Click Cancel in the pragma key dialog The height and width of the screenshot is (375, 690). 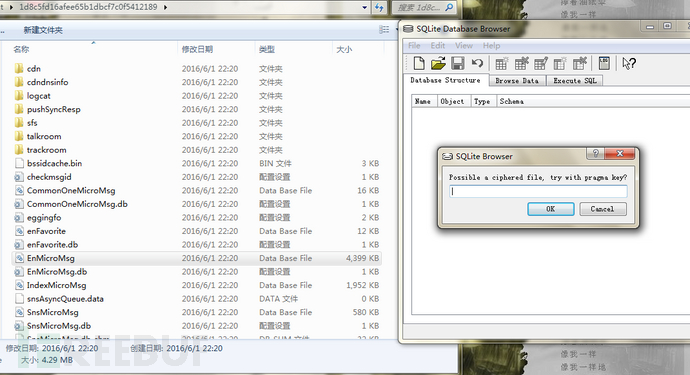tap(602, 209)
